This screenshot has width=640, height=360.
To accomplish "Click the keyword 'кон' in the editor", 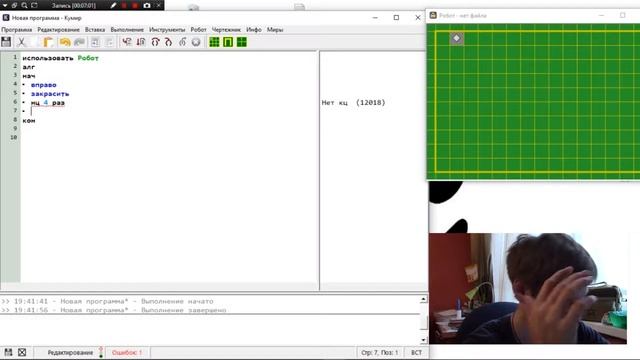I will click(29, 120).
